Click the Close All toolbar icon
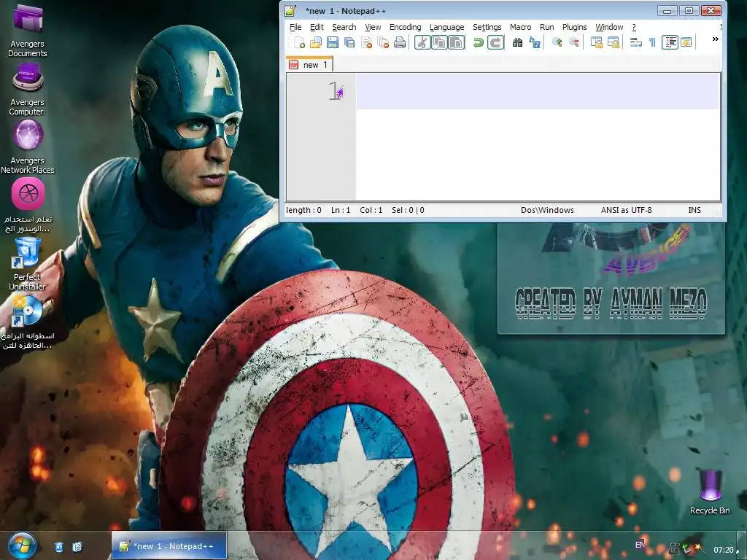This screenshot has width=747, height=560. point(383,43)
